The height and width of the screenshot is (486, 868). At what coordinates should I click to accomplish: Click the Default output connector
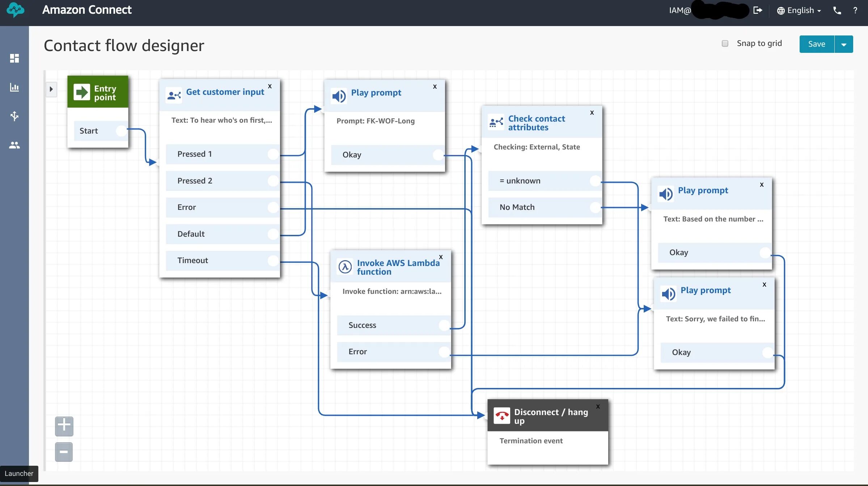(x=273, y=234)
